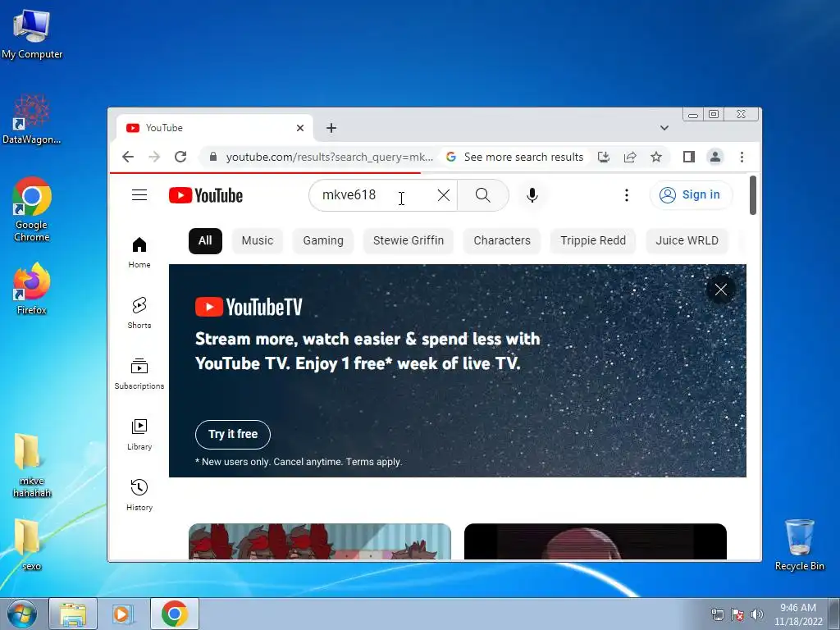The width and height of the screenshot is (840, 630).
Task: Start voice search with microphone
Action: pos(532,195)
